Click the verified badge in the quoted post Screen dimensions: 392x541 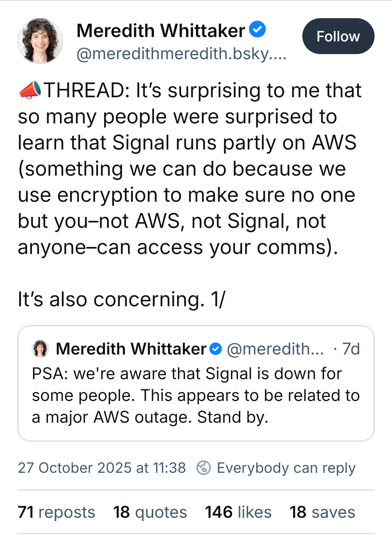coord(216,349)
